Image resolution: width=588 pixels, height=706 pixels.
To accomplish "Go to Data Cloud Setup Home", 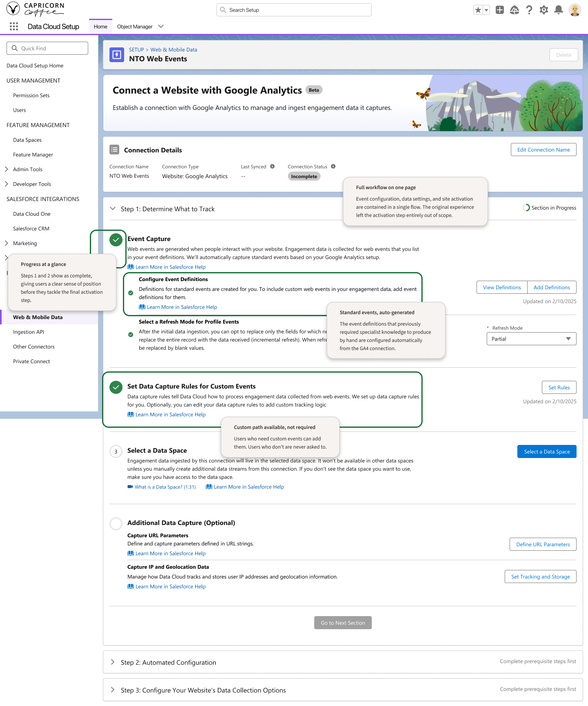I will (x=35, y=65).
